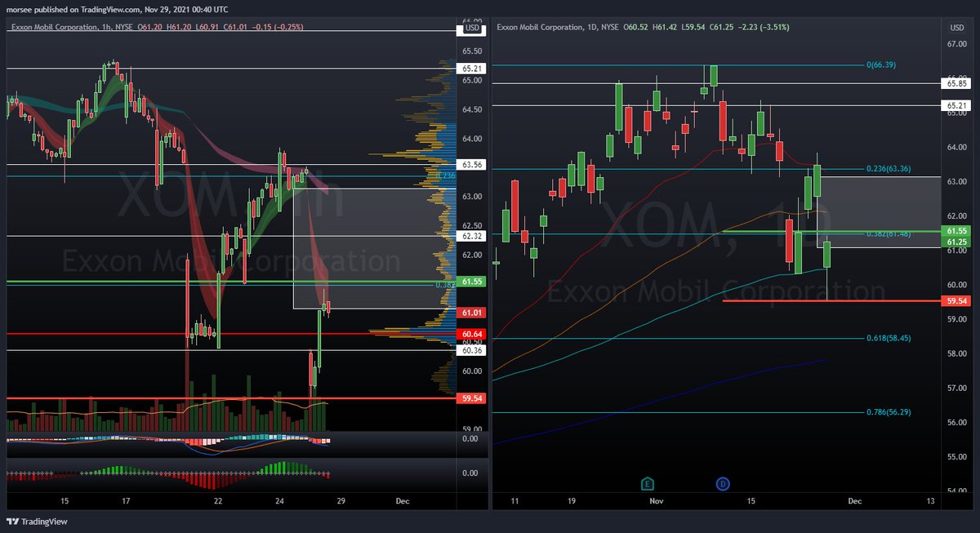Screen dimensions: 980x533
Task: Click the Dec label on the daily time axis
Action: tap(854, 501)
